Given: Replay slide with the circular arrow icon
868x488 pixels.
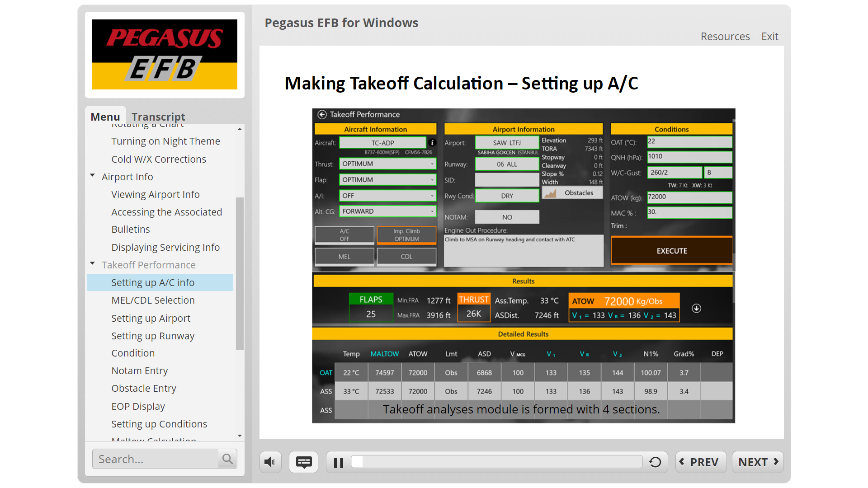Looking at the screenshot, I should pyautogui.click(x=655, y=462).
